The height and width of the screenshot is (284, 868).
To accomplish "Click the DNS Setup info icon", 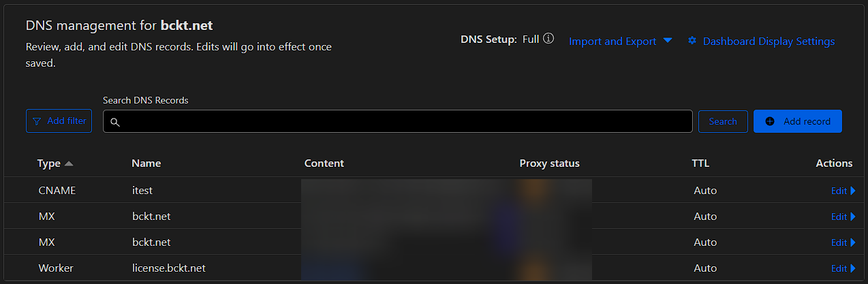I will pos(548,39).
